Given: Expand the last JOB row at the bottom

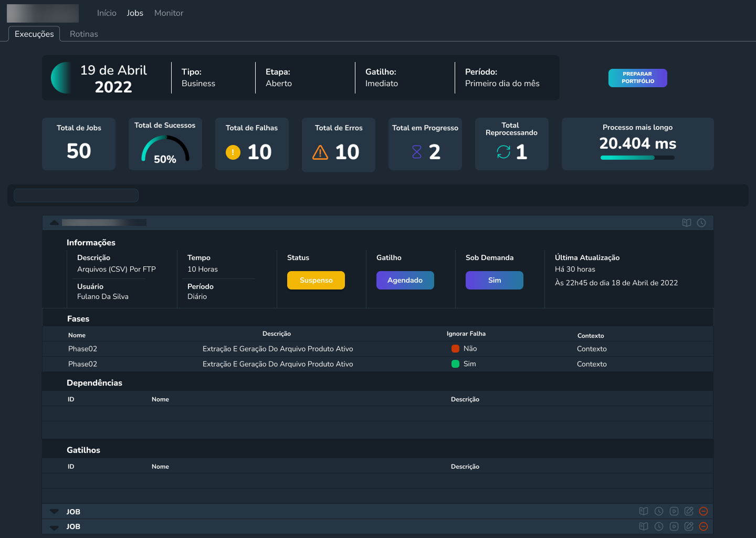Looking at the screenshot, I should click(x=54, y=527).
